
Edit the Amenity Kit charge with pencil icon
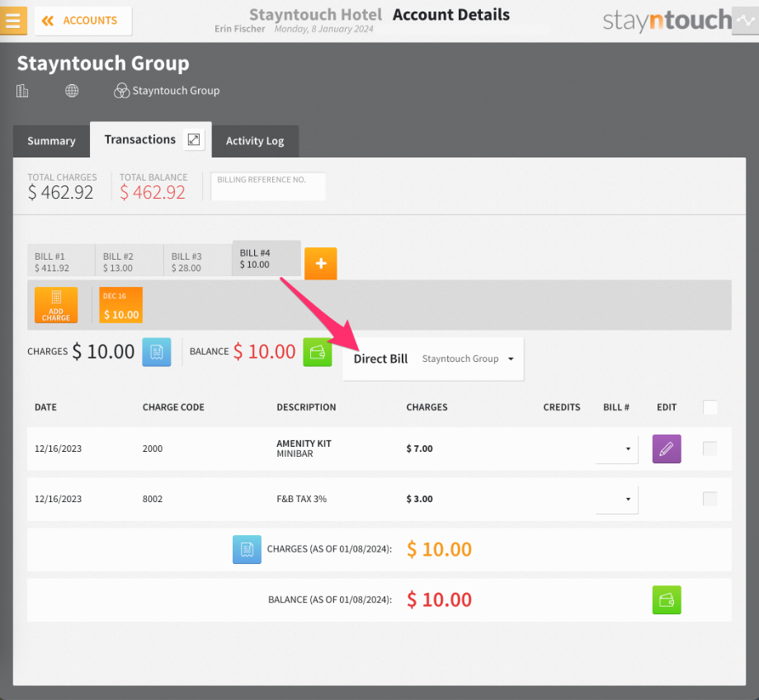(x=667, y=449)
